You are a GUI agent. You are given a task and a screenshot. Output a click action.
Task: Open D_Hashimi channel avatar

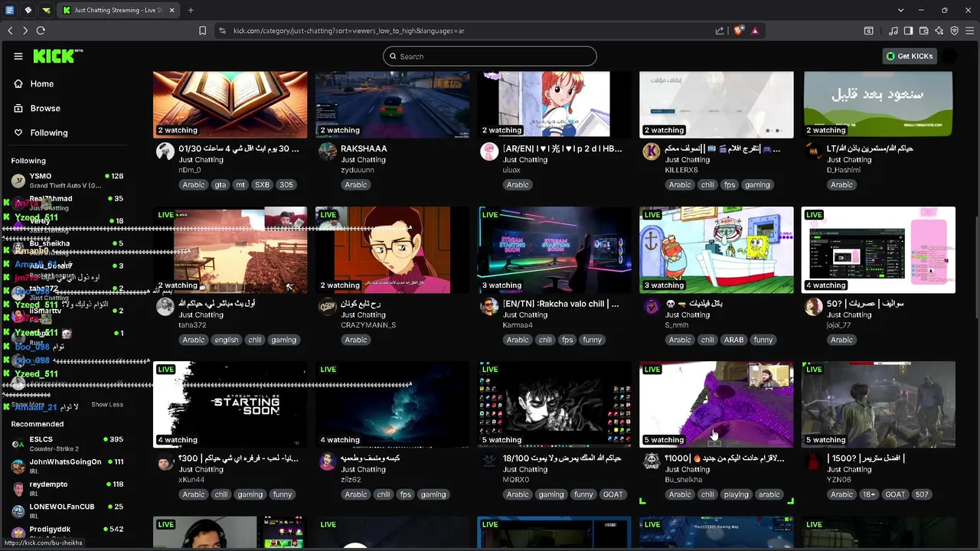813,151
